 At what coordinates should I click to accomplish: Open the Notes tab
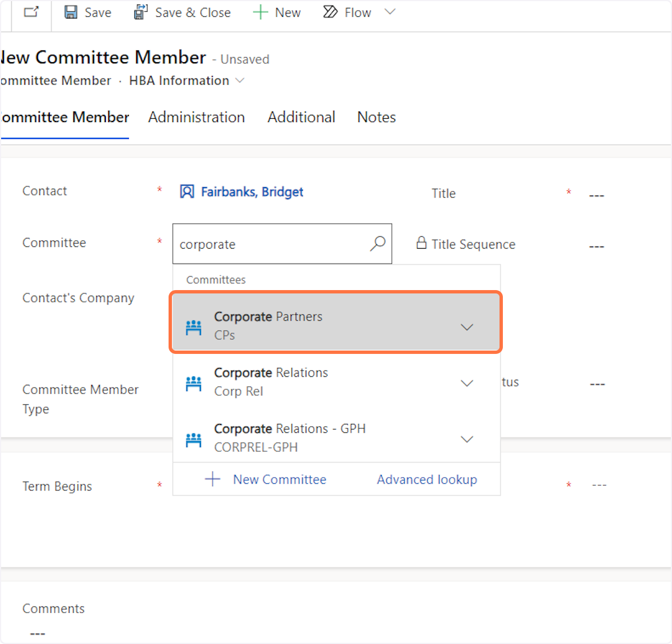[x=376, y=117]
